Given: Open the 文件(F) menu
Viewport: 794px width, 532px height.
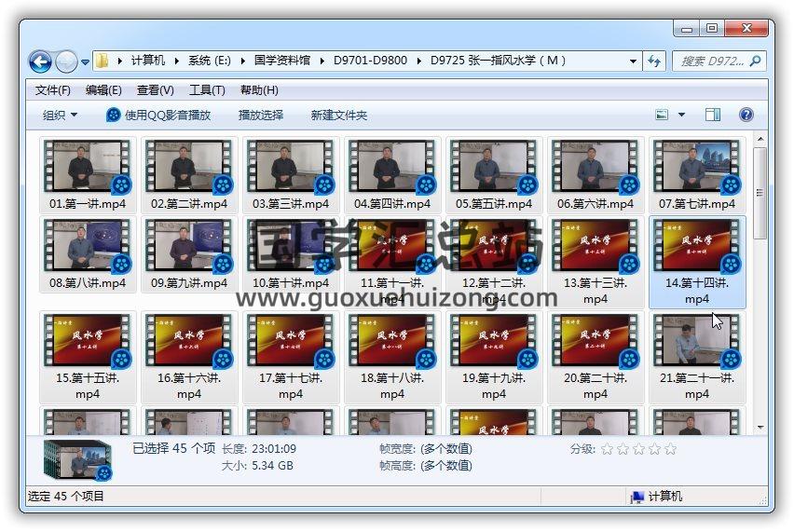Looking at the screenshot, I should pyautogui.click(x=53, y=90).
